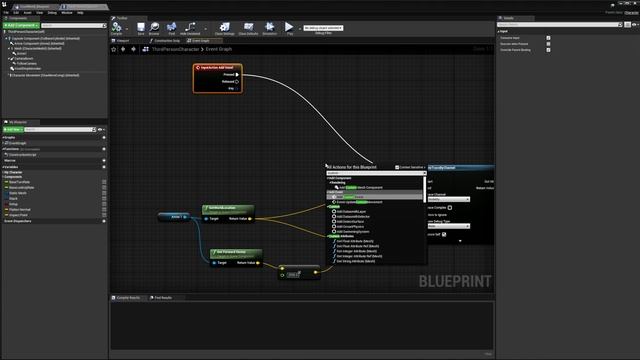Click the plus button on Functions section
Viewport: 640px width, 360px height.
(x=104, y=149)
